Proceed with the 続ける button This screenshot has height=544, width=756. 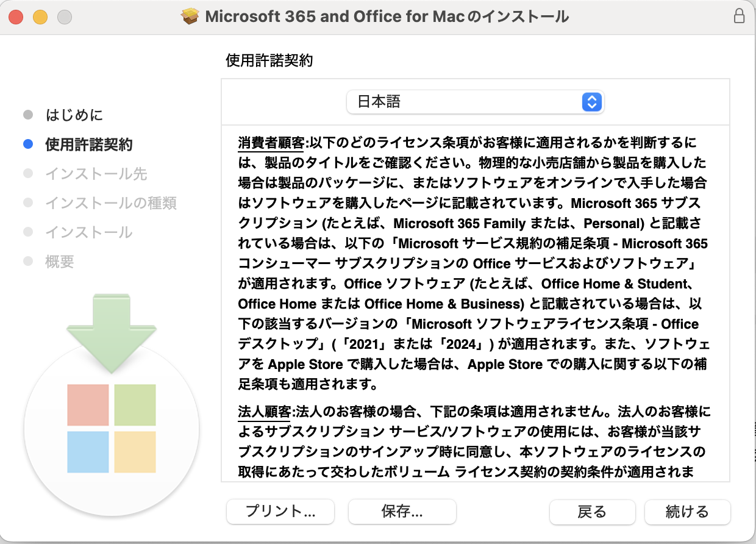[688, 512]
